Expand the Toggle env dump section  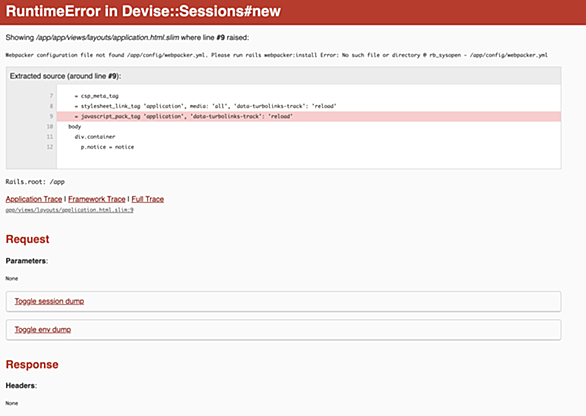(x=43, y=330)
